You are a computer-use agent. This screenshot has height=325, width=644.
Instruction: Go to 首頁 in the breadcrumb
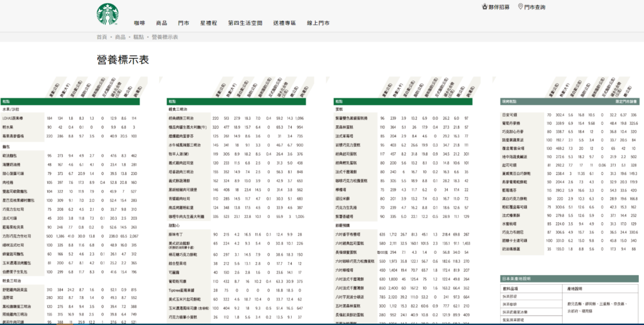[x=101, y=37]
